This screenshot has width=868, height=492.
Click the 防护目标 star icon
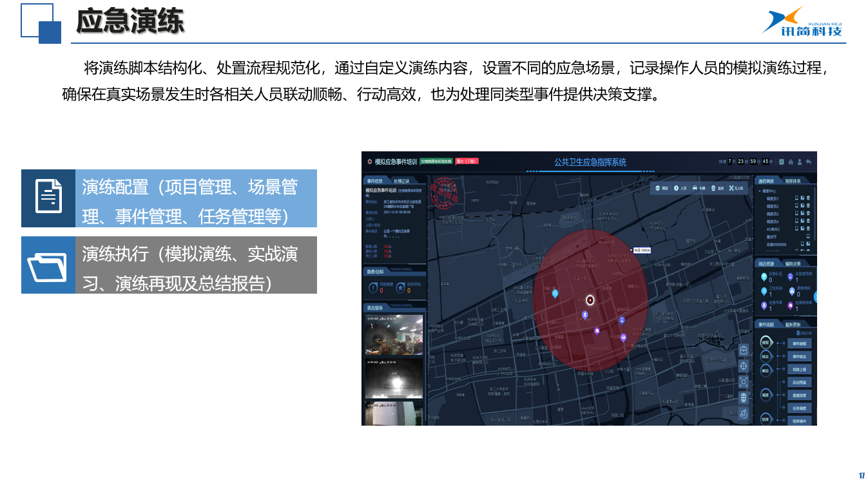pos(400,288)
